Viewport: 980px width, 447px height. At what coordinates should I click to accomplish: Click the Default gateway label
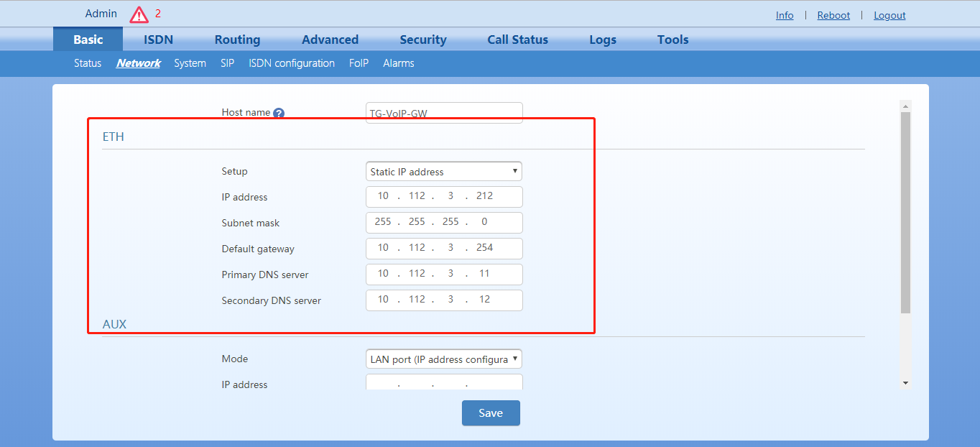click(258, 249)
